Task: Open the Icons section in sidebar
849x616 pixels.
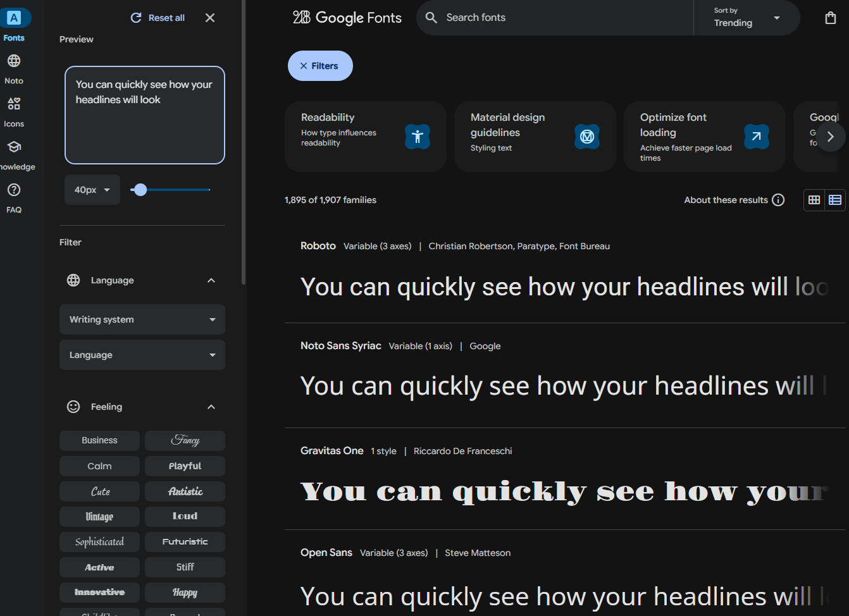Action: pyautogui.click(x=14, y=104)
